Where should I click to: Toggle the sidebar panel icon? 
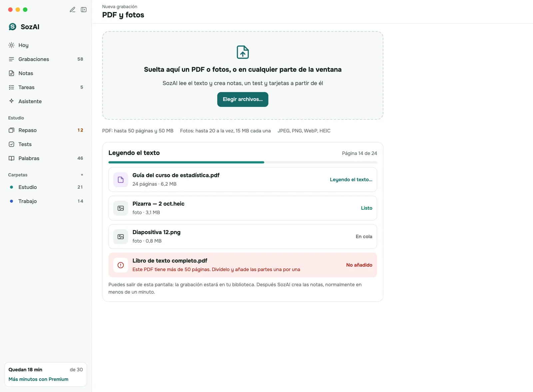click(84, 10)
